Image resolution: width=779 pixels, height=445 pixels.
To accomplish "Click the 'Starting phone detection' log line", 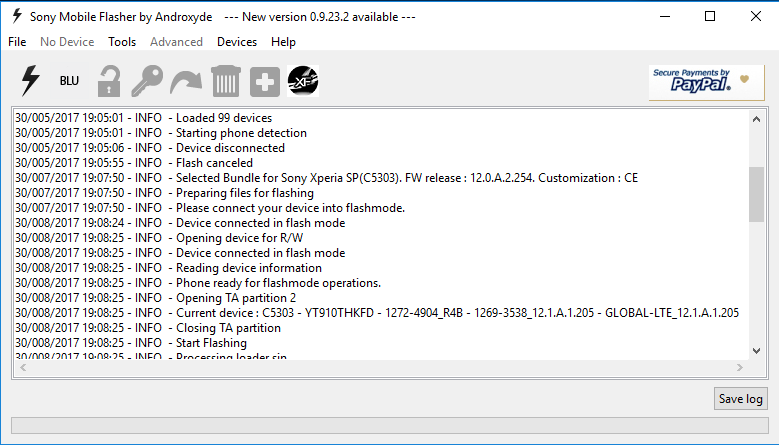I will click(161, 133).
